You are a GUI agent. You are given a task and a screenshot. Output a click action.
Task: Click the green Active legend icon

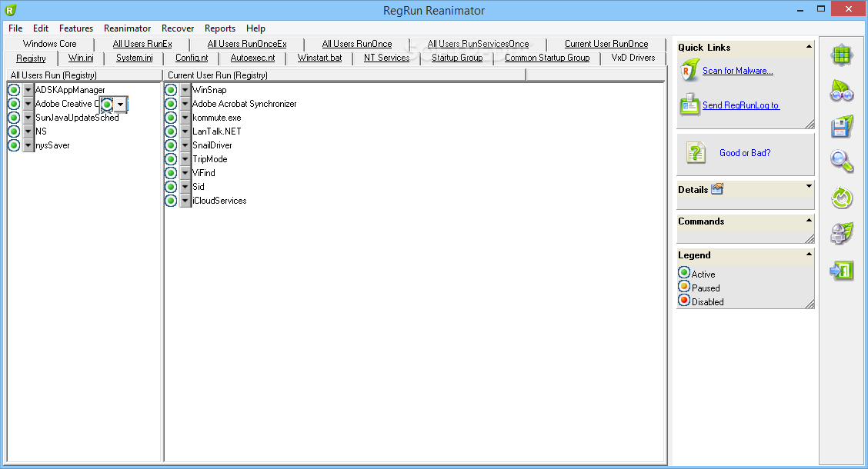684,273
